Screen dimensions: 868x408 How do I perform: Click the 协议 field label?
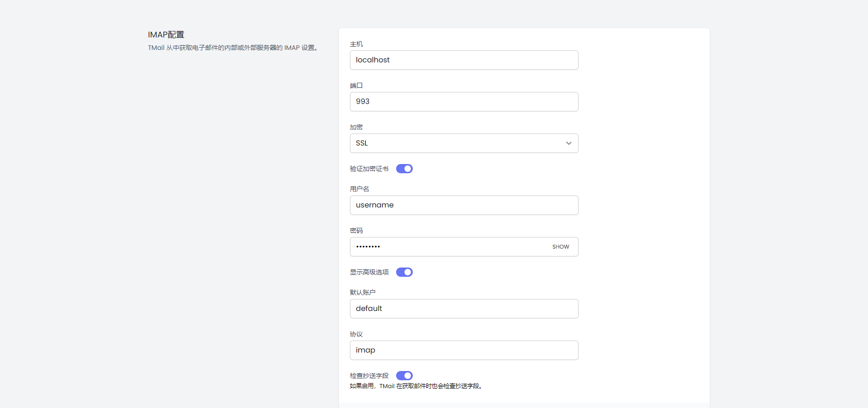pyautogui.click(x=356, y=334)
